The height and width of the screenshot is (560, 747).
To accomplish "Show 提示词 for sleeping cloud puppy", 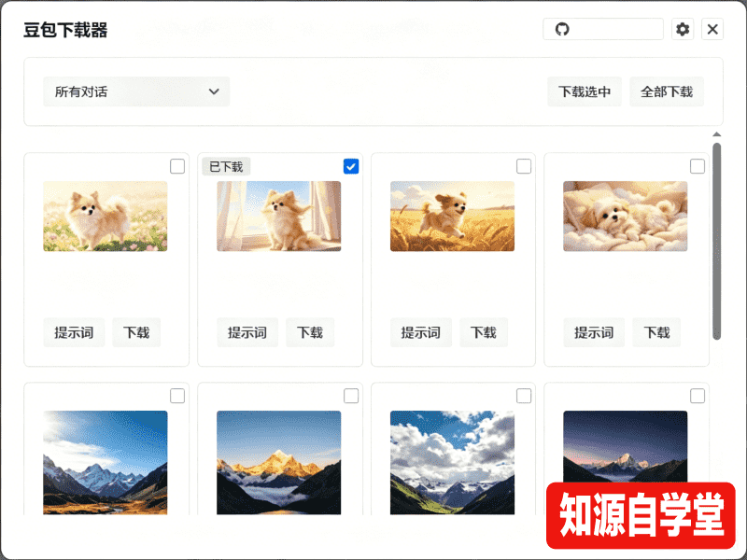I will tap(594, 332).
